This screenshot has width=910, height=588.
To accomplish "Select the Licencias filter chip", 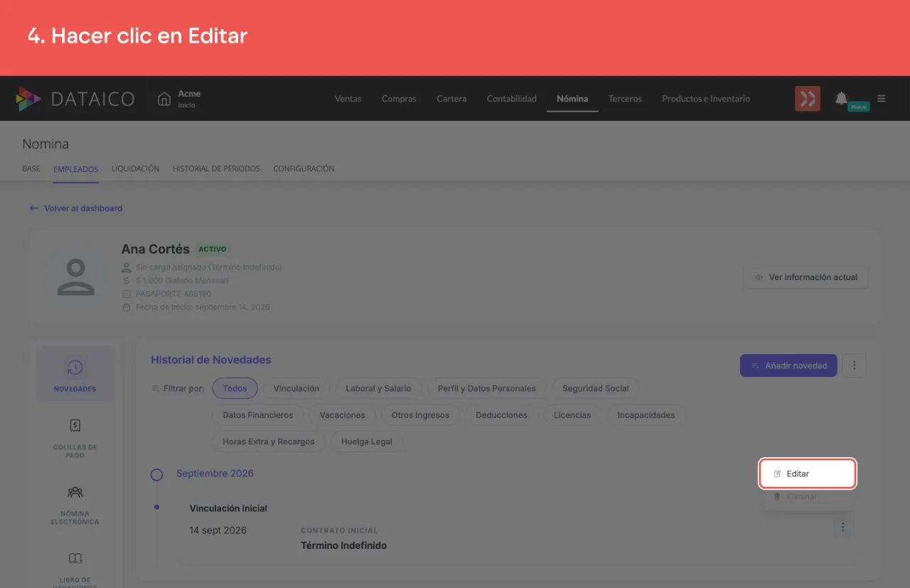I will pyautogui.click(x=572, y=415).
